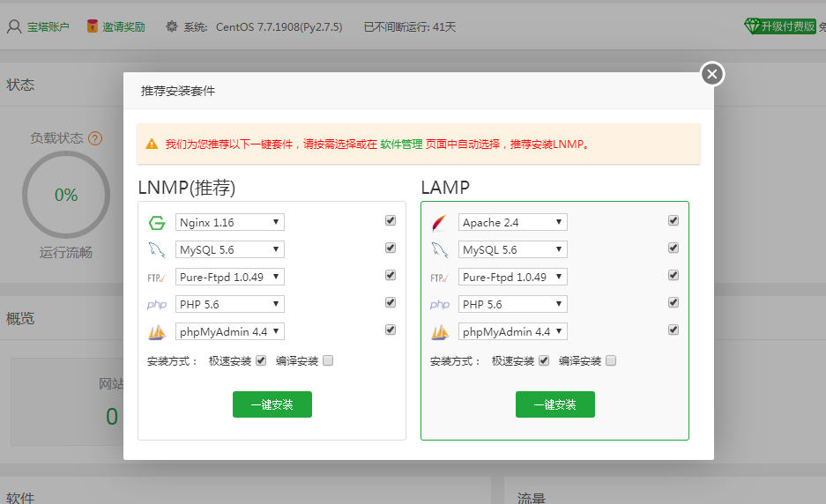Click the upgrade diamond icon
Image resolution: width=826 pixels, height=504 pixels.
click(752, 26)
